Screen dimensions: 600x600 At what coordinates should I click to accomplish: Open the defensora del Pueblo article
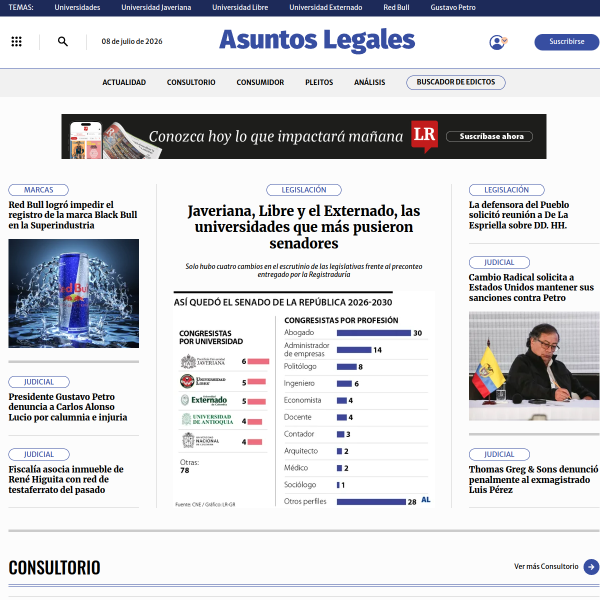(519, 215)
